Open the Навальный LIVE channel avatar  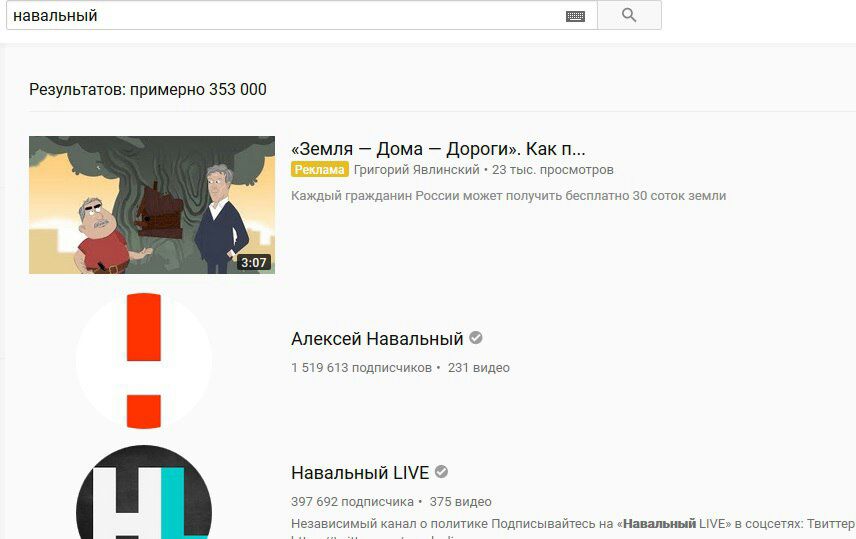pos(144,493)
